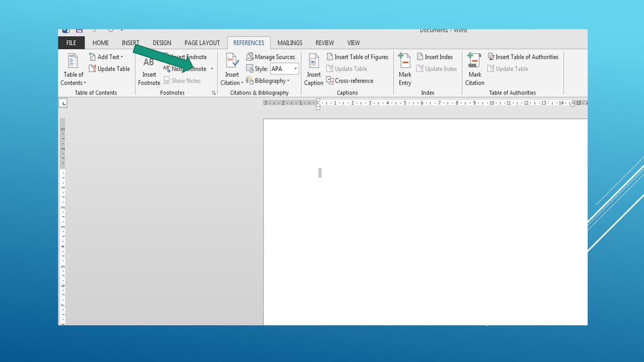Switch to the MAILINGS tab
Viewport: 644px width, 362px height.
point(290,43)
